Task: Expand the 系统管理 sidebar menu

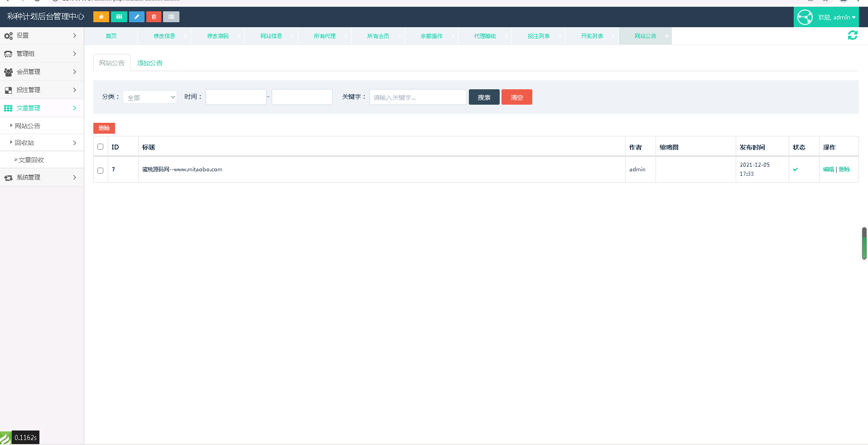Action: click(42, 177)
